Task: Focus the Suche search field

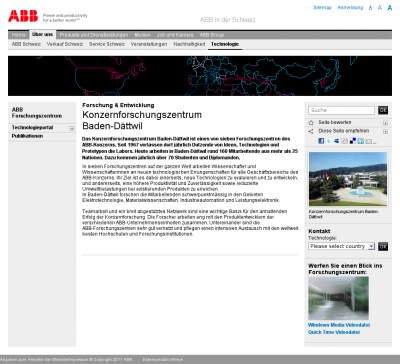Action: [x=341, y=110]
